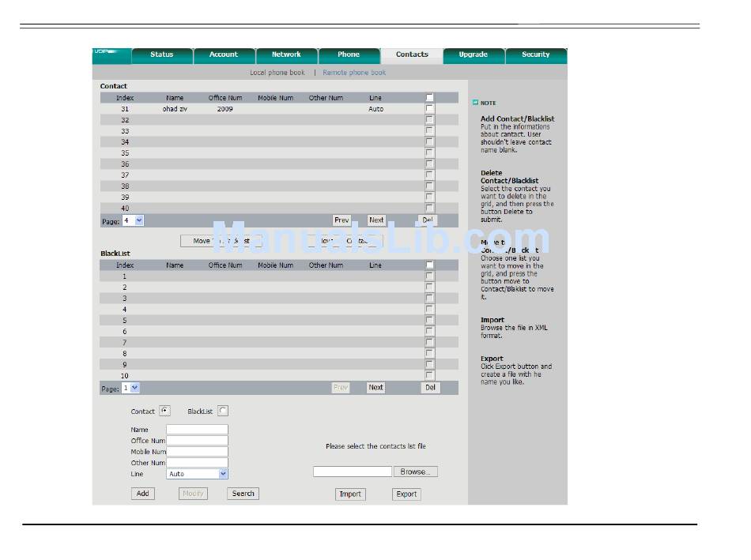
Task: Open the BlackList Page dropdown showing 1
Action: pos(130,388)
